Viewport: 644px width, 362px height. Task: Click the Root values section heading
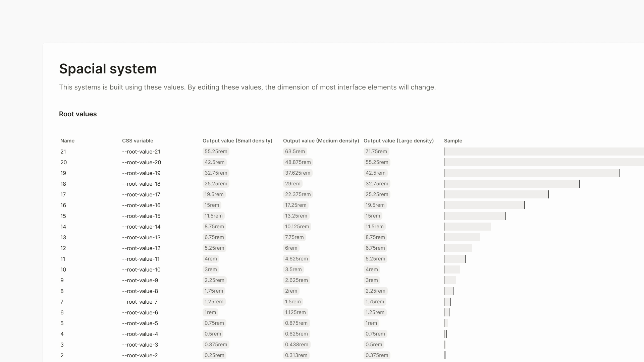click(78, 114)
